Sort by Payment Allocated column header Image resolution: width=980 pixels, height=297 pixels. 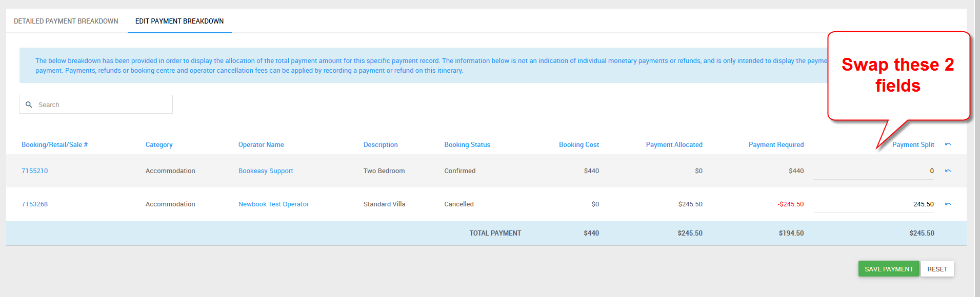point(674,145)
